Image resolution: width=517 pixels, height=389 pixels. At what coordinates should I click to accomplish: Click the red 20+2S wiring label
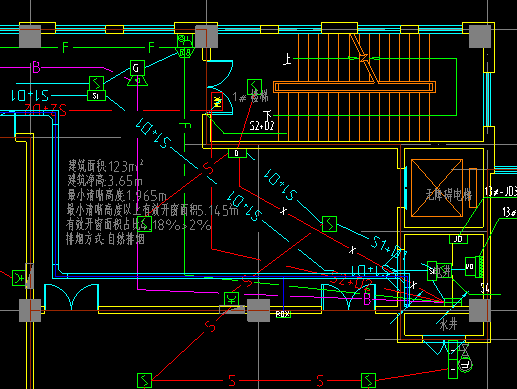point(46,109)
